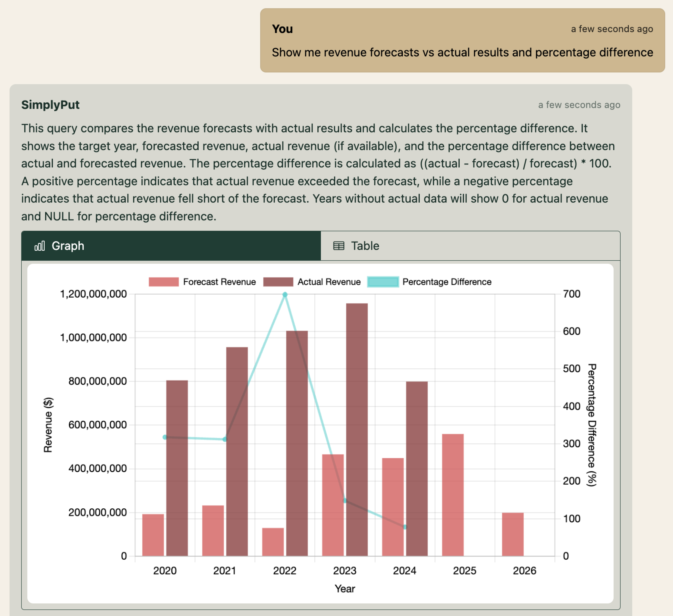Click the SimplyPut sender name

[x=50, y=105]
